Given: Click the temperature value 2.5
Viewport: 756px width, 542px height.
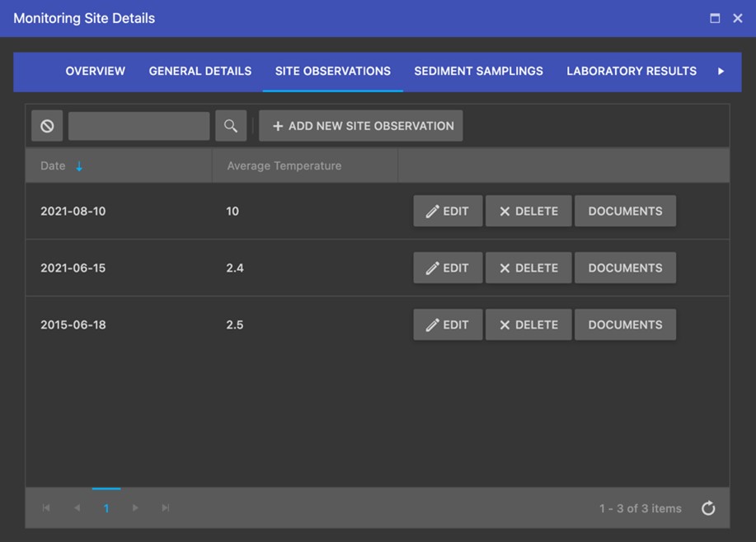Looking at the screenshot, I should pyautogui.click(x=235, y=325).
